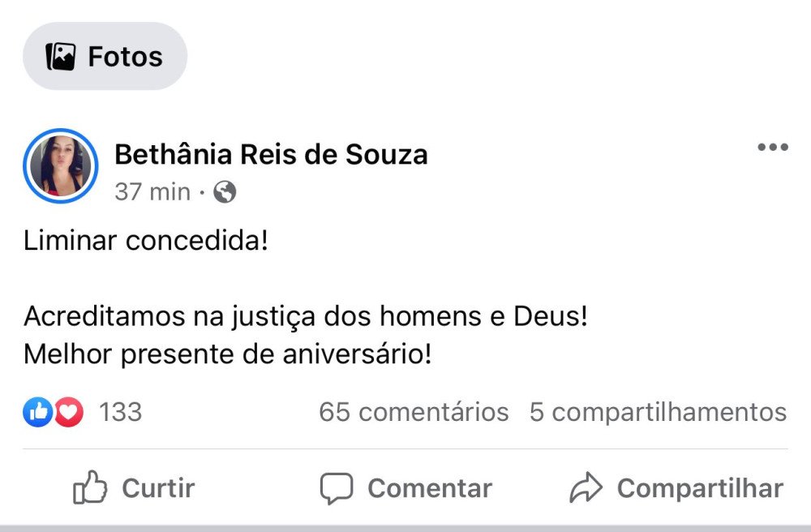Open the 5 compartilhamentos list
811x532 pixels.
(658, 413)
